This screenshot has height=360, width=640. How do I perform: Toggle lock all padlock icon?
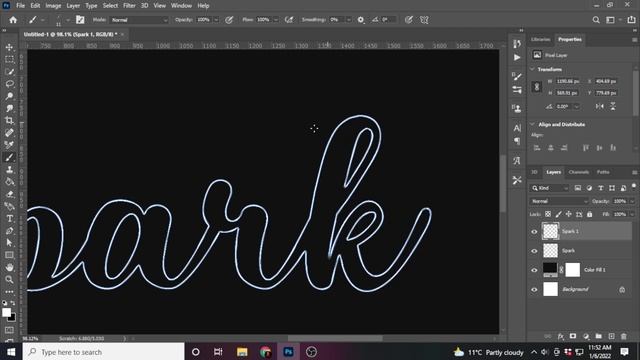[x=589, y=214]
